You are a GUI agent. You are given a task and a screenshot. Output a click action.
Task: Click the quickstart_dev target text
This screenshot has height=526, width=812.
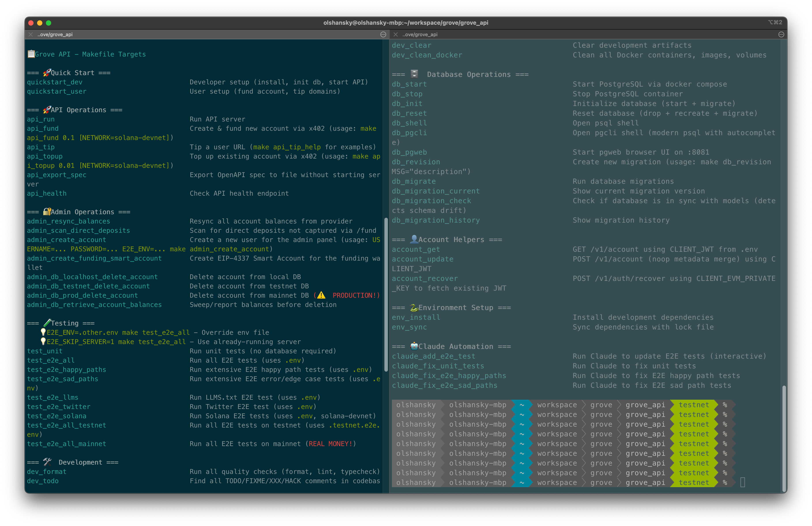click(x=55, y=82)
